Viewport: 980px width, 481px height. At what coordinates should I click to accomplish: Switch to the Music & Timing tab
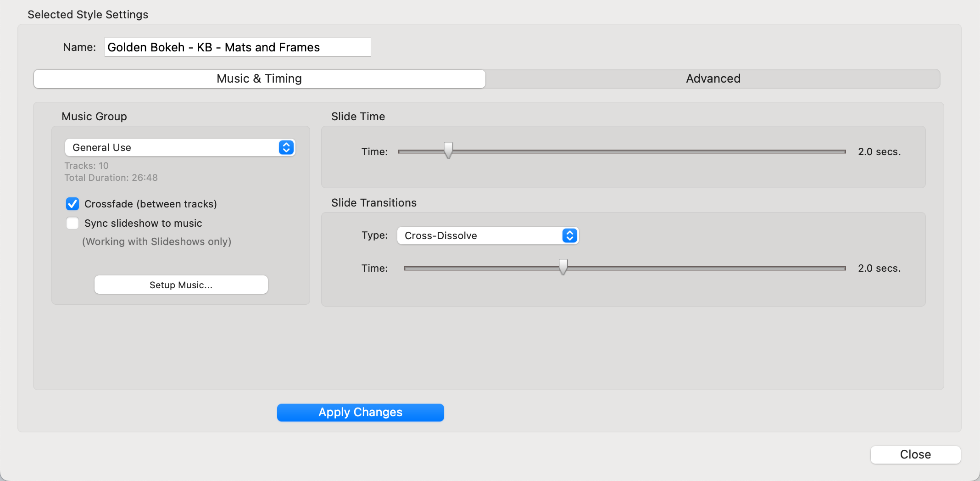point(259,78)
